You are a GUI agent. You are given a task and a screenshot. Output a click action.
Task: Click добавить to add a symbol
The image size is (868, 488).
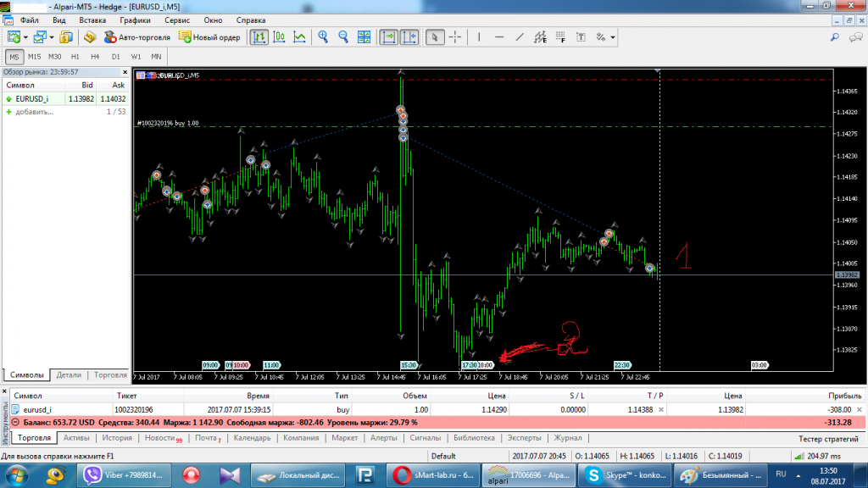(34, 111)
